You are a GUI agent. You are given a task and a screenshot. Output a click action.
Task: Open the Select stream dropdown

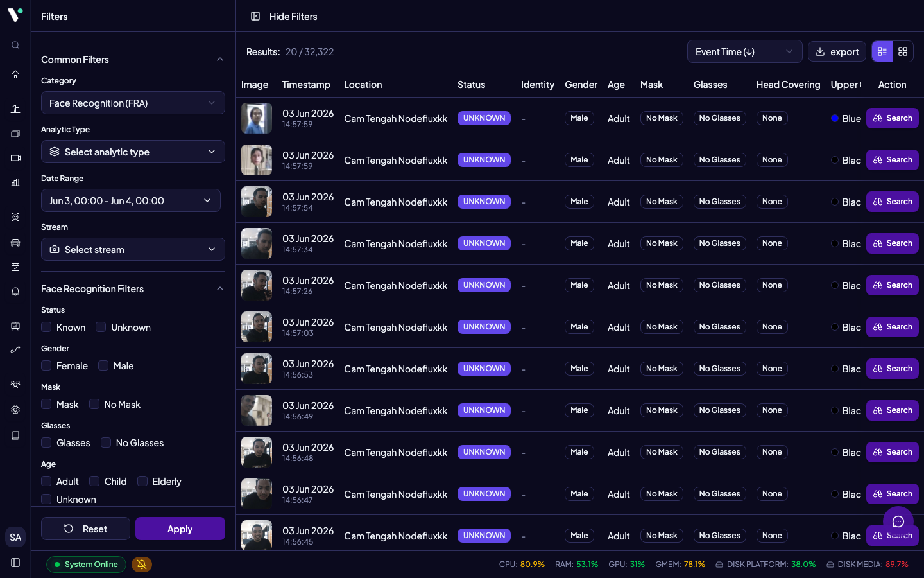coord(133,249)
